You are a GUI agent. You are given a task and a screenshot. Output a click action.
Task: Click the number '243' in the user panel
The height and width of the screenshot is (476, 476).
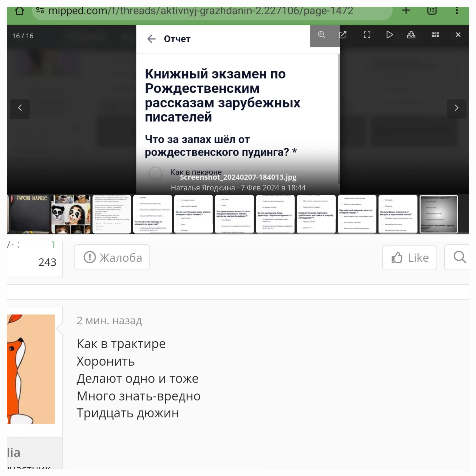point(47,262)
